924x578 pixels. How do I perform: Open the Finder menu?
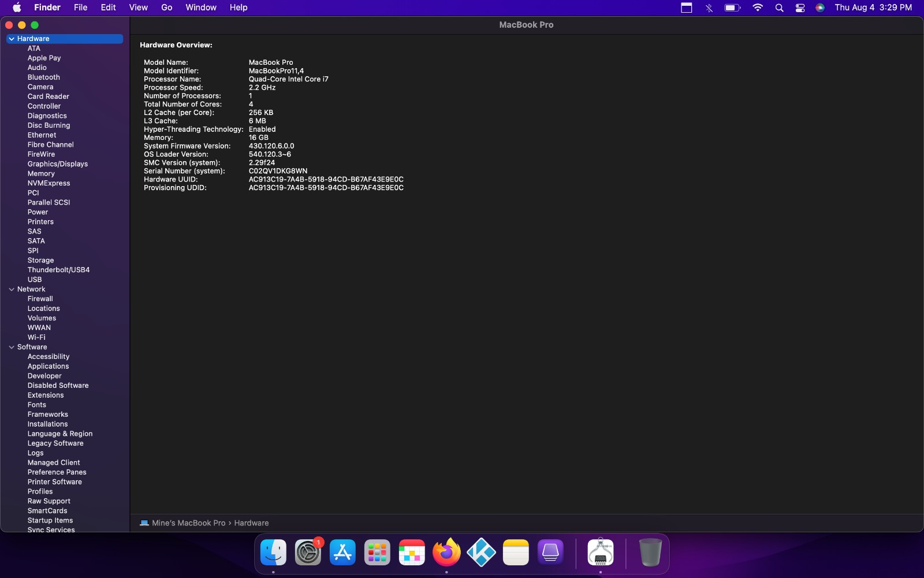click(47, 8)
